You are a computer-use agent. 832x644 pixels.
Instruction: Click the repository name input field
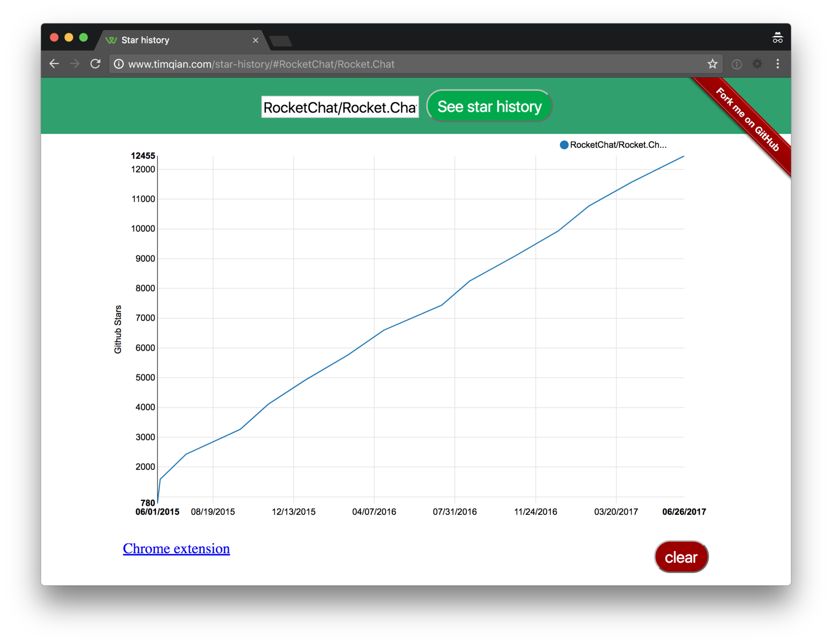[x=340, y=107]
